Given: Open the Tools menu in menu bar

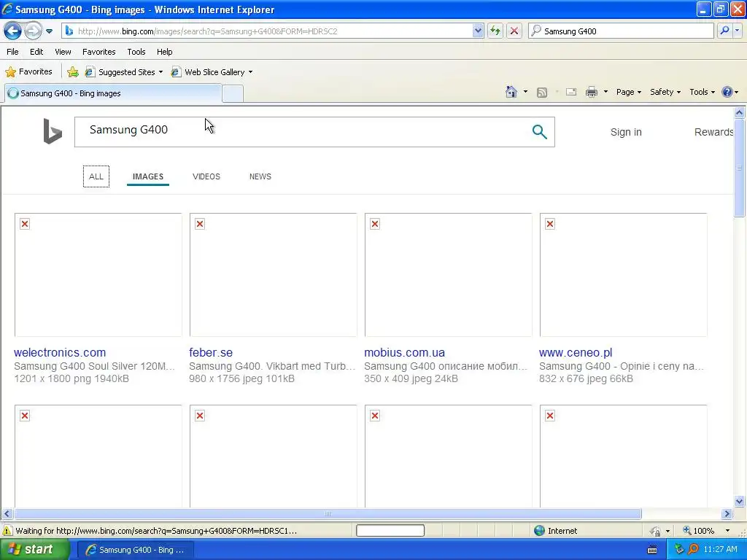Looking at the screenshot, I should (x=136, y=52).
